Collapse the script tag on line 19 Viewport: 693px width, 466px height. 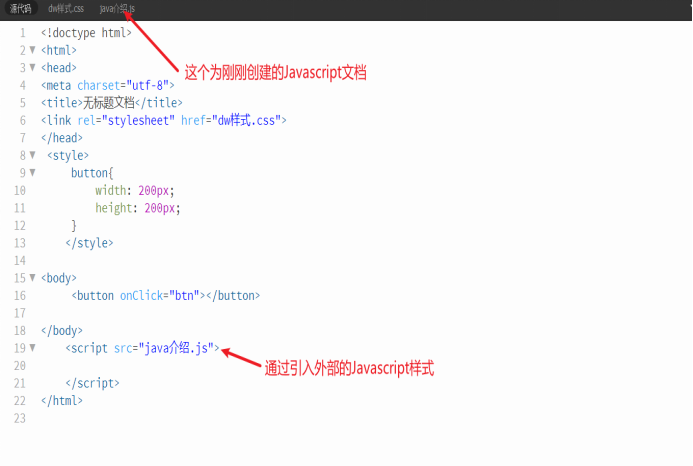(32, 348)
